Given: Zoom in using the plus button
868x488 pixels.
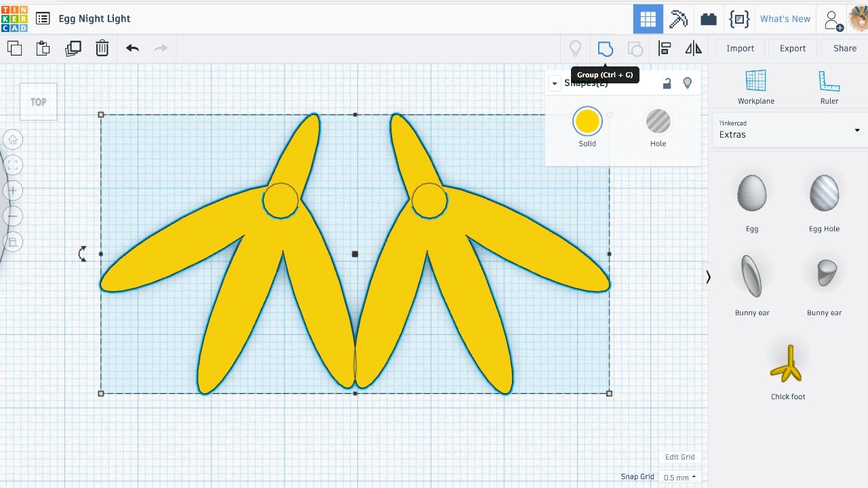Looking at the screenshot, I should click(x=13, y=190).
